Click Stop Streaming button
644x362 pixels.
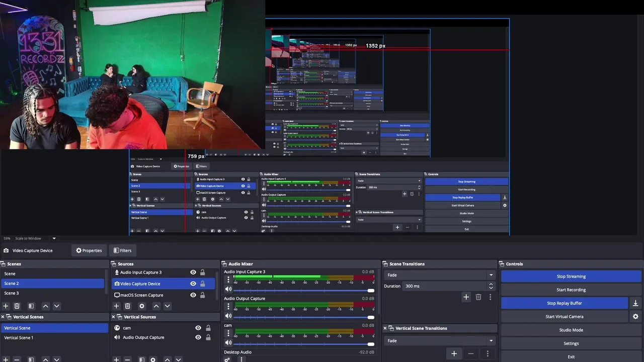click(x=571, y=277)
